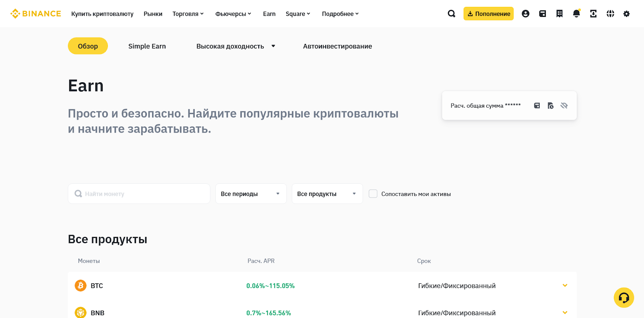Open the 'Все периоды' dropdown

click(251, 194)
